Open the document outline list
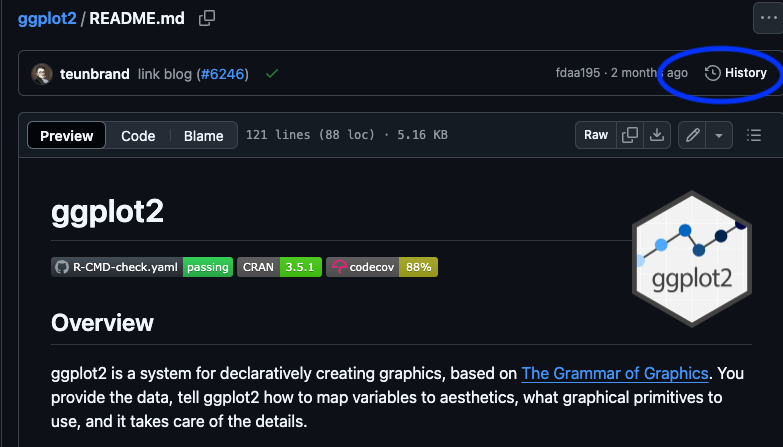The height and width of the screenshot is (447, 783). 754,135
